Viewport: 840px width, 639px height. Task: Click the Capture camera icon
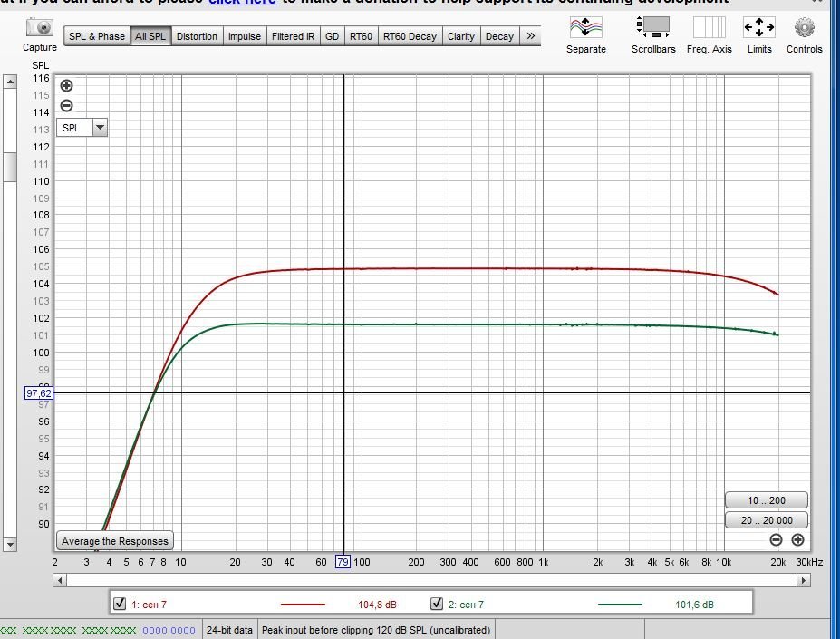pyautogui.click(x=40, y=27)
